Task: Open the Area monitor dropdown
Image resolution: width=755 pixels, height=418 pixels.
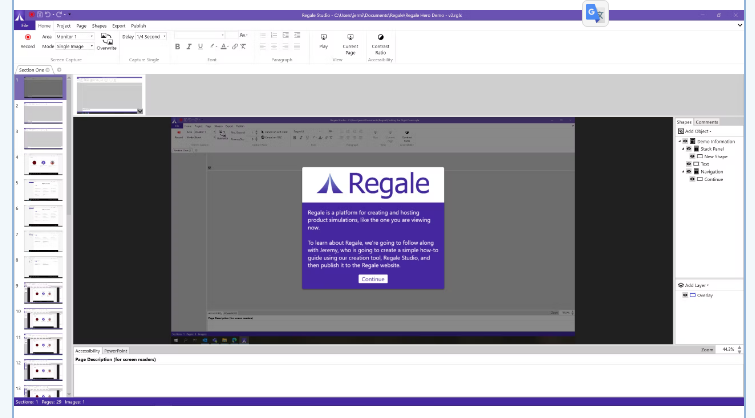Action: pyautogui.click(x=75, y=37)
